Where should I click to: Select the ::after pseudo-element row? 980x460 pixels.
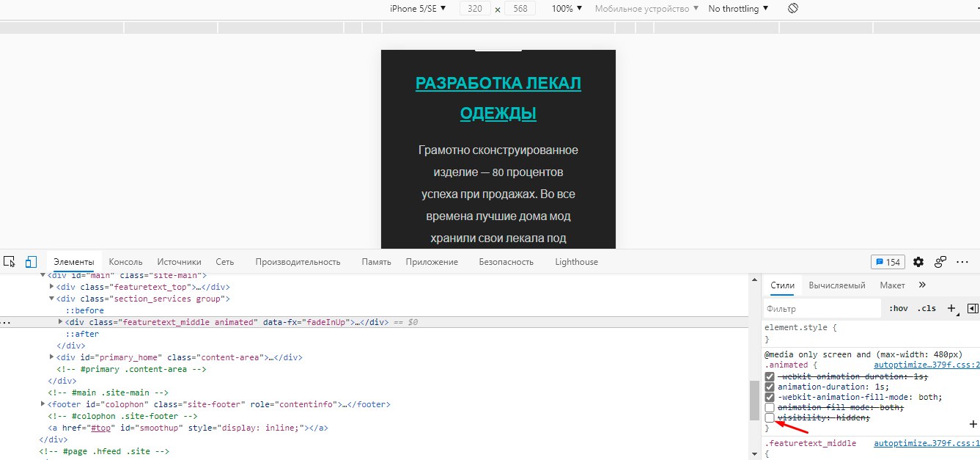pos(82,334)
